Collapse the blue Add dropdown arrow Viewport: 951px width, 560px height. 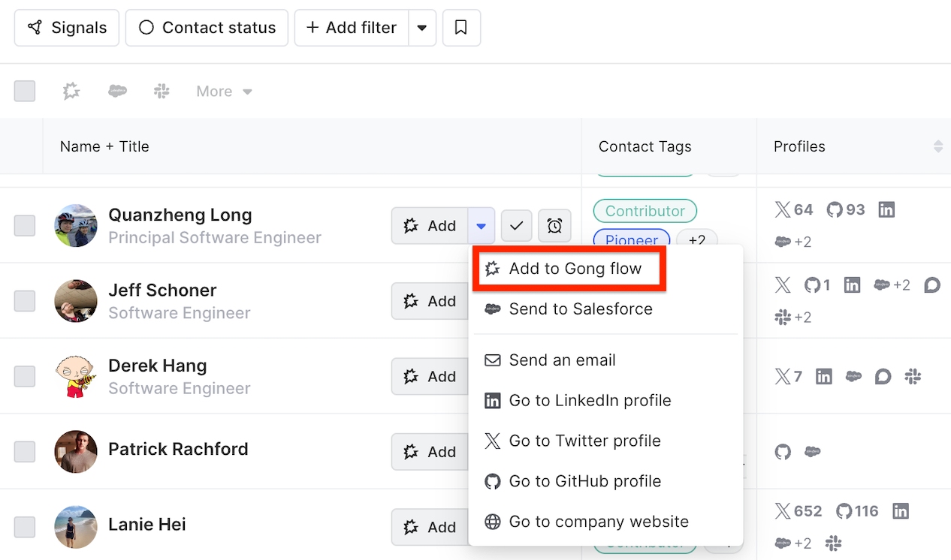482,226
